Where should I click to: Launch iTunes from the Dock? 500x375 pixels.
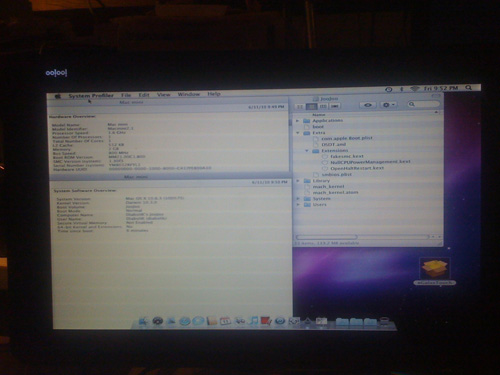(x=253, y=320)
